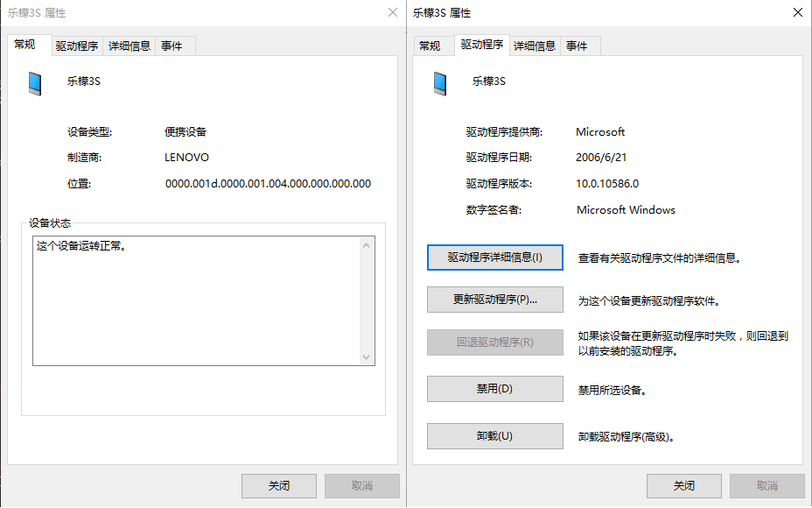Click the text 这个设备运转正常。
Screen dimensions: 812x508
click(81, 246)
